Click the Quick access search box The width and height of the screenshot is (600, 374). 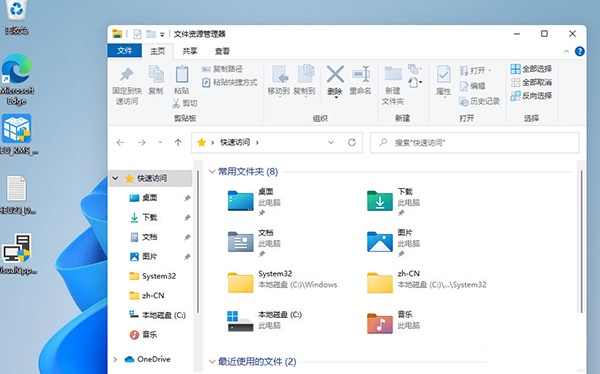(x=474, y=143)
